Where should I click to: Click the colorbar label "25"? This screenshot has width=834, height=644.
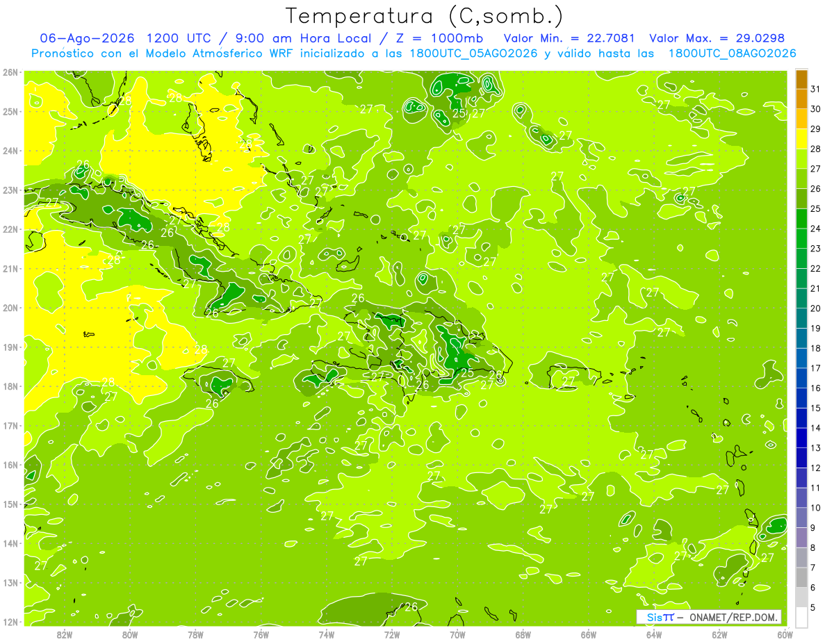point(815,209)
